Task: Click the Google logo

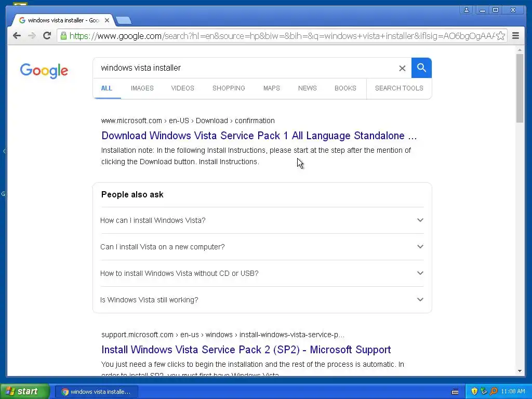Action: point(44,71)
